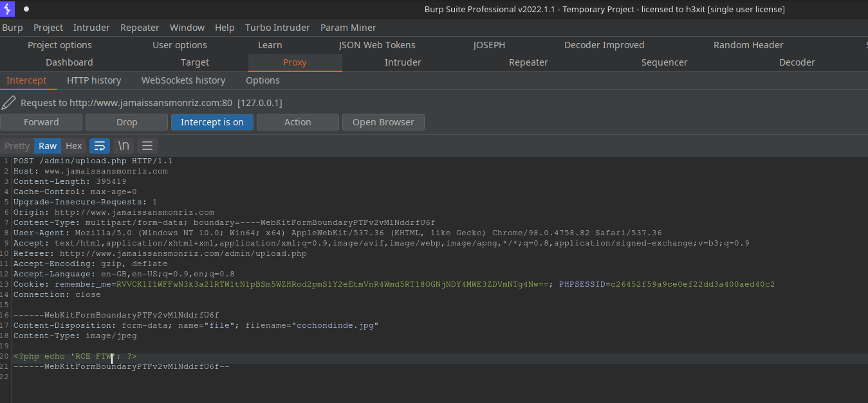
Task: Click the filename "cochondinde.jpg" value
Action: click(x=335, y=325)
